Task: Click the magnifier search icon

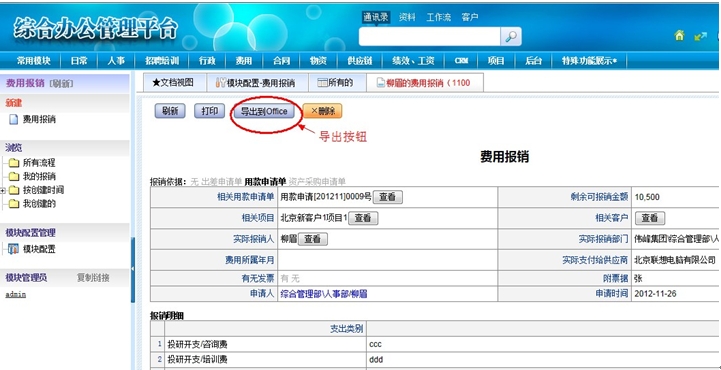Action: 511,37
